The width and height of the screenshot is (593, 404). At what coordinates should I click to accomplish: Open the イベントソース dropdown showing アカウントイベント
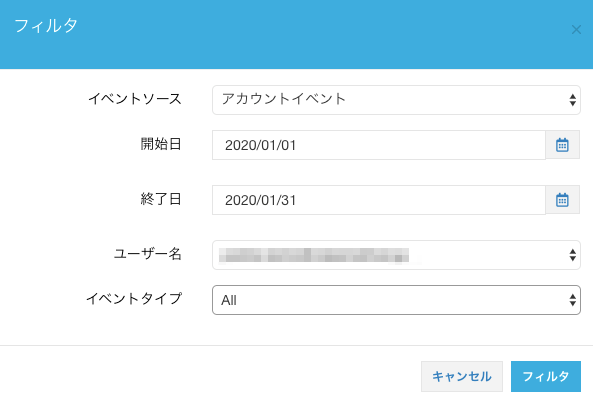click(396, 100)
